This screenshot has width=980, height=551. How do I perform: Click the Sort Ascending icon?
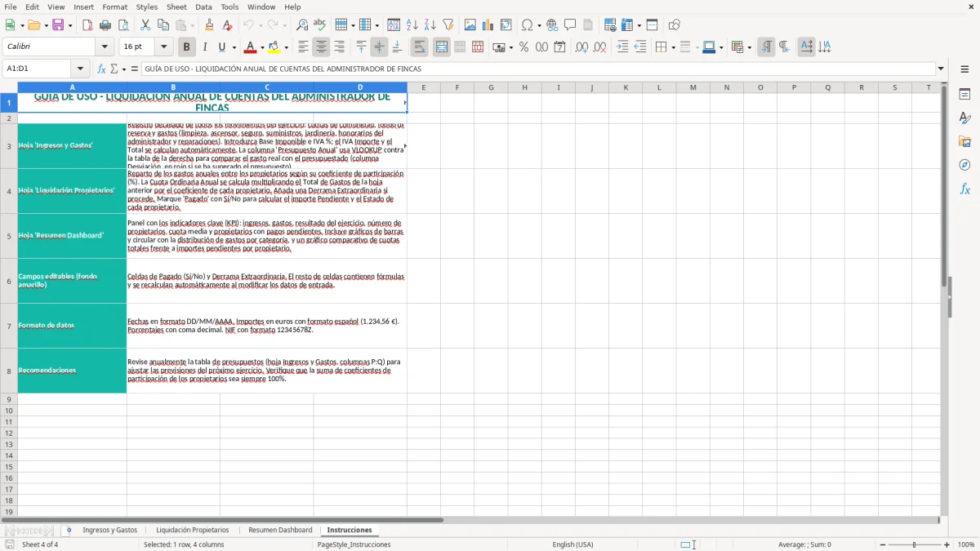click(412, 25)
